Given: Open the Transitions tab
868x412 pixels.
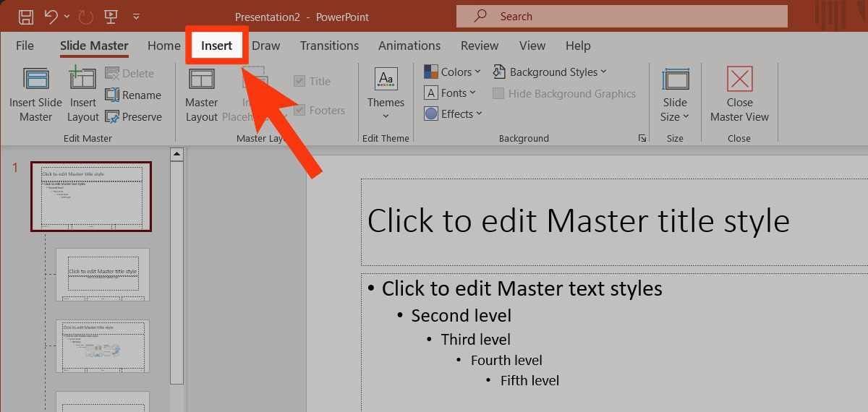Looking at the screenshot, I should (x=329, y=46).
